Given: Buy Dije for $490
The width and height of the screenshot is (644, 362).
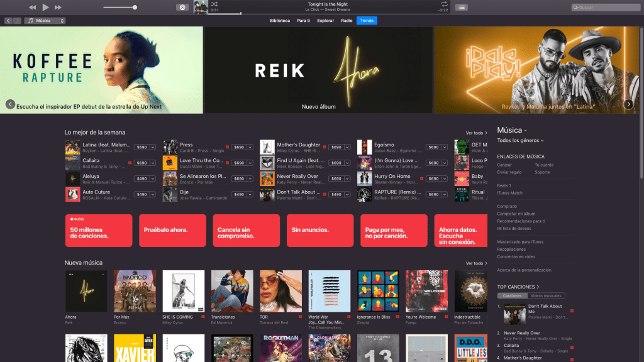Looking at the screenshot, I should coord(239,195).
